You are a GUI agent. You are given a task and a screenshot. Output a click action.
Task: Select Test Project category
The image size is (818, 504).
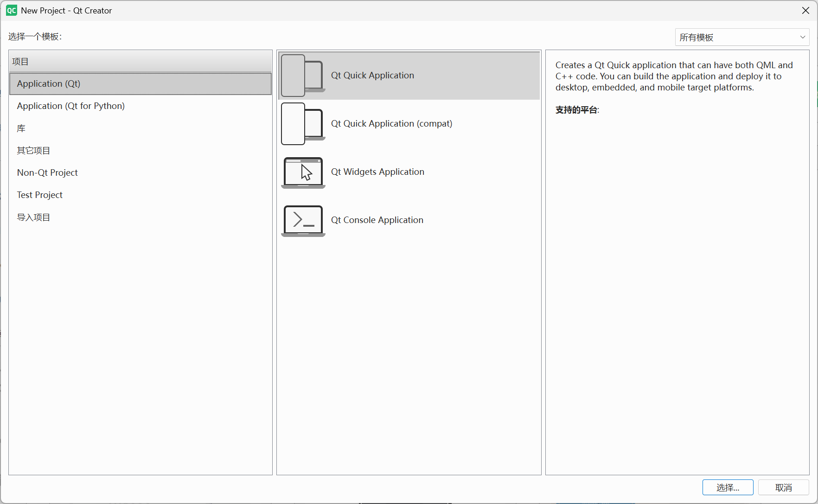141,195
